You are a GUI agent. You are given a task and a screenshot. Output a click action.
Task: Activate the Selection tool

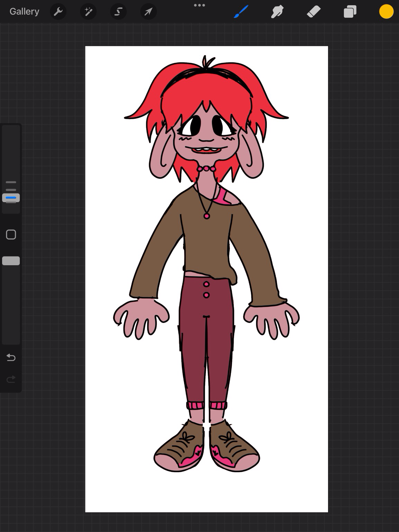118,12
